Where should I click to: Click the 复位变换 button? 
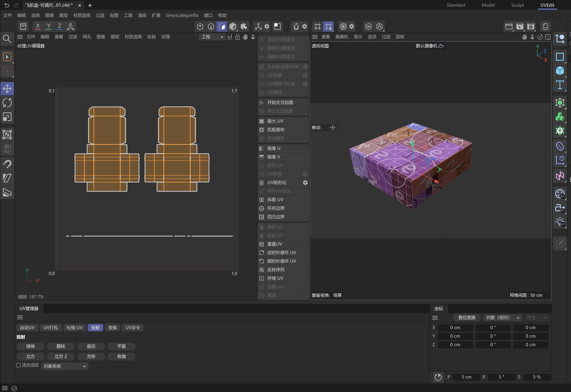[467, 318]
